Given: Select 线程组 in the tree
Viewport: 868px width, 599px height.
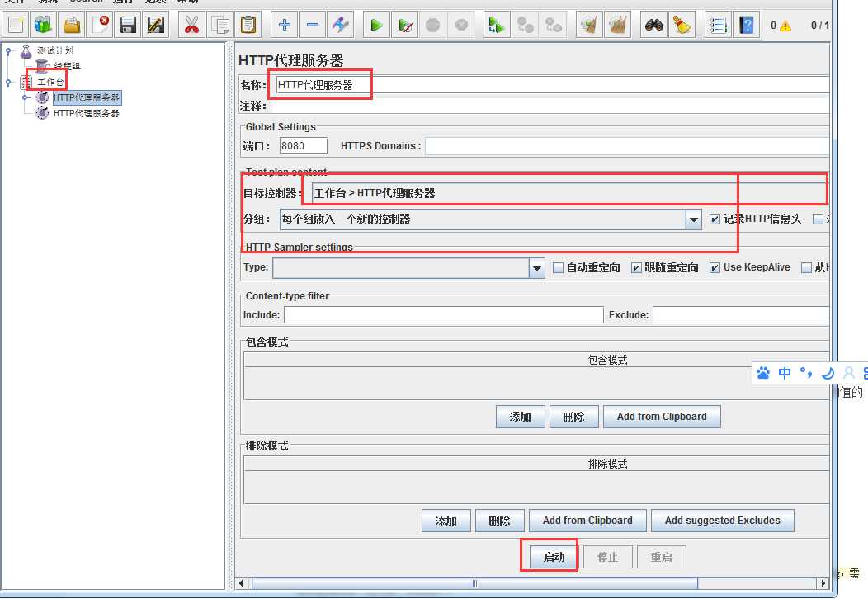Looking at the screenshot, I should (67, 66).
